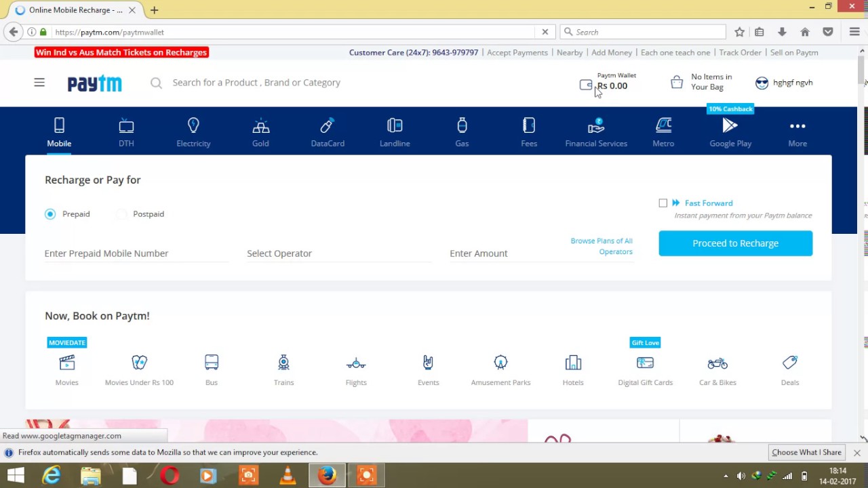Screen dimensions: 868x488
Task: Go to the Firefox home page icon
Action: tap(805, 32)
